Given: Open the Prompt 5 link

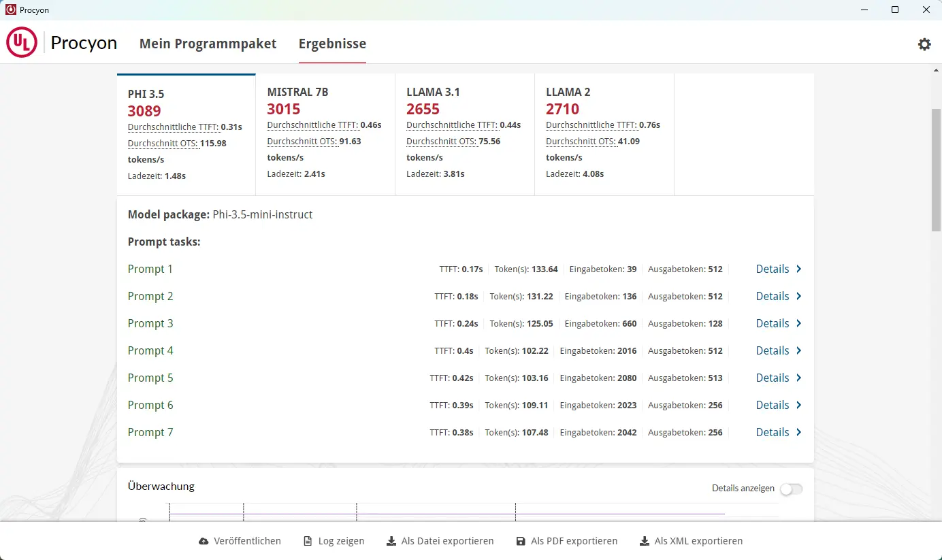Looking at the screenshot, I should tap(150, 378).
